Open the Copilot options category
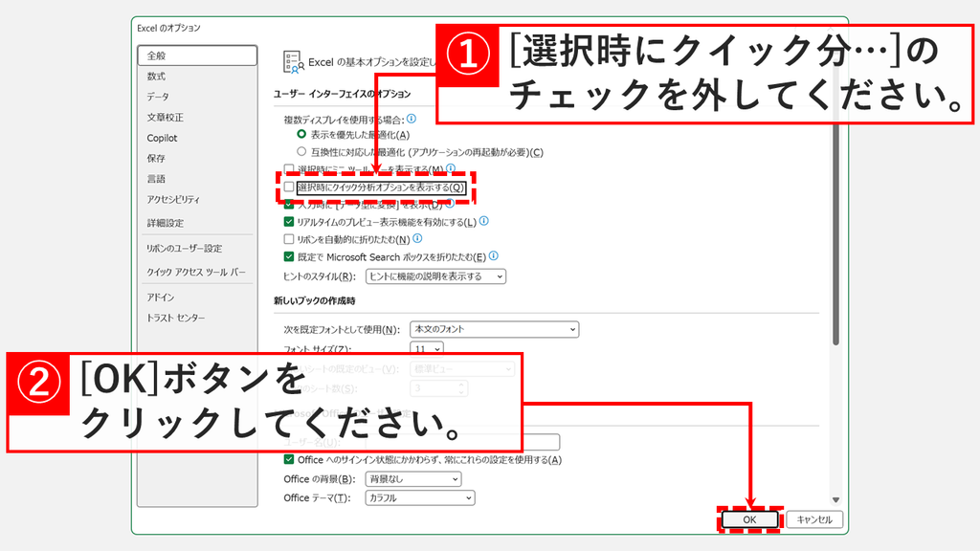The image size is (980, 551). pyautogui.click(x=162, y=138)
